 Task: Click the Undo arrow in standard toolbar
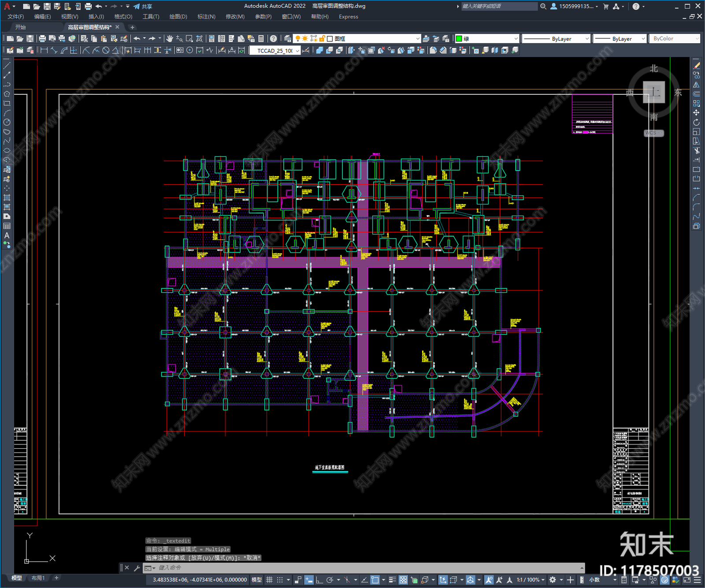pyautogui.click(x=137, y=39)
